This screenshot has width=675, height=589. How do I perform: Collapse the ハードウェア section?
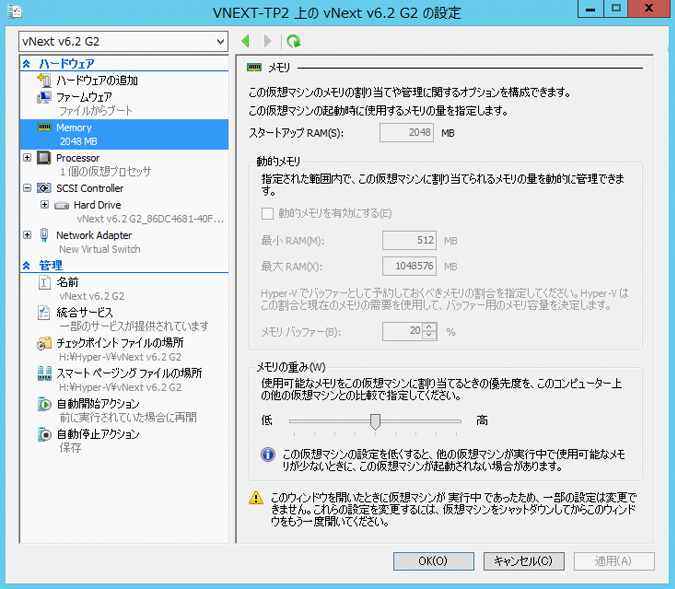26,64
